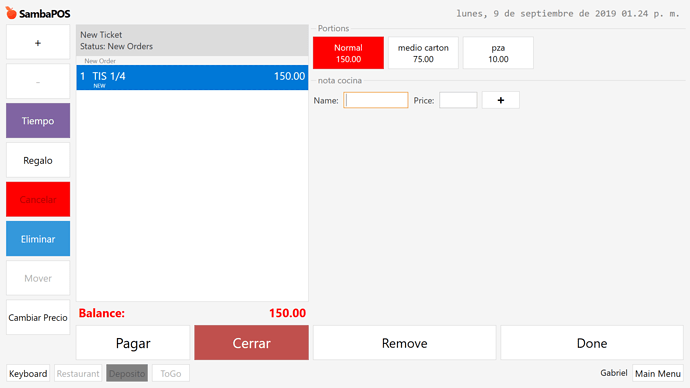Screen dimensions: 690x388
Task: Choose the medio carton 75.00 portion
Action: click(x=423, y=53)
